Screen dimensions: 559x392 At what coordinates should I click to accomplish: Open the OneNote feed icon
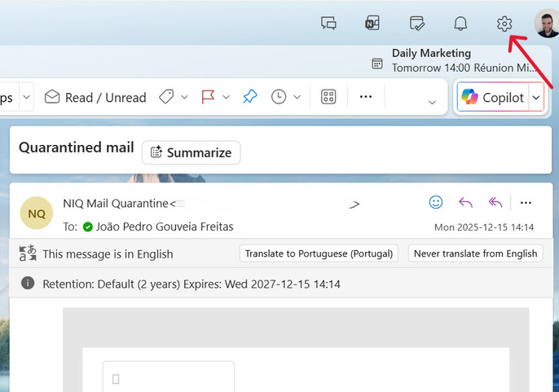tap(372, 24)
